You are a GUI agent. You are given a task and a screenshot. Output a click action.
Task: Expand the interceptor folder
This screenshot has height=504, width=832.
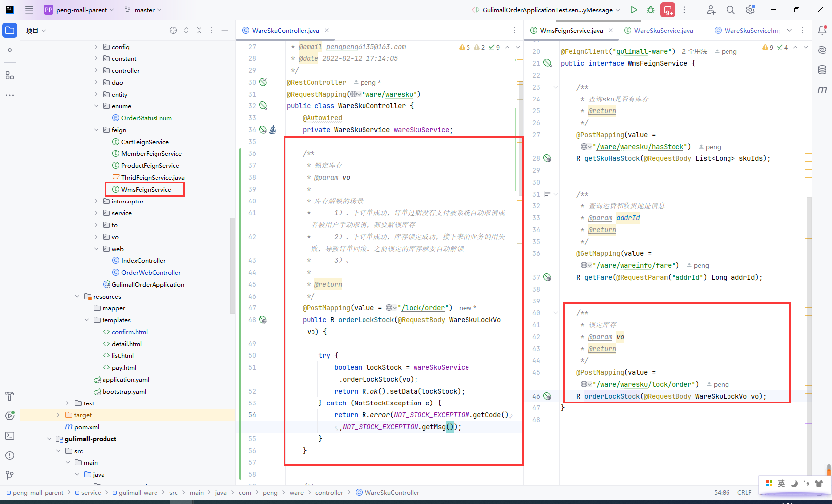click(96, 201)
